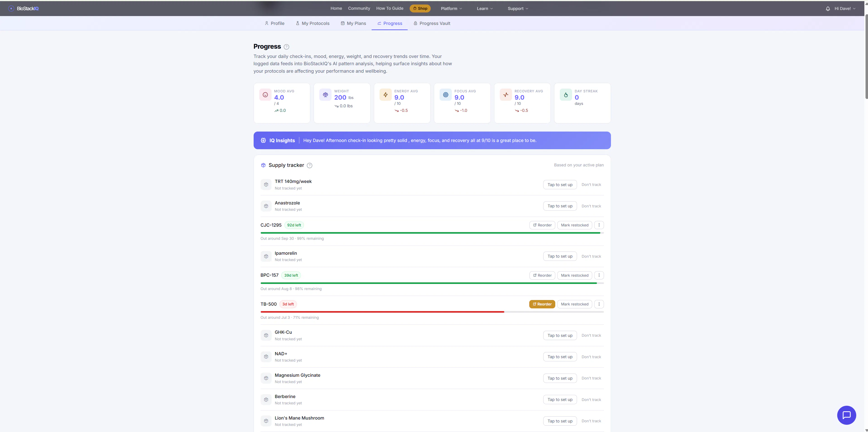
Task: Click the Weight scale icon
Action: [325, 95]
